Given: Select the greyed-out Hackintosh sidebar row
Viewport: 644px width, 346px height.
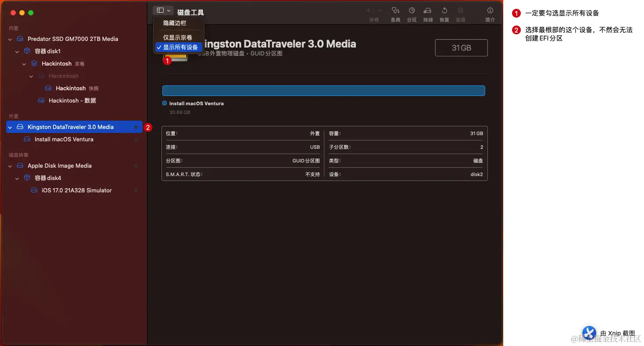Looking at the screenshot, I should [x=74, y=76].
